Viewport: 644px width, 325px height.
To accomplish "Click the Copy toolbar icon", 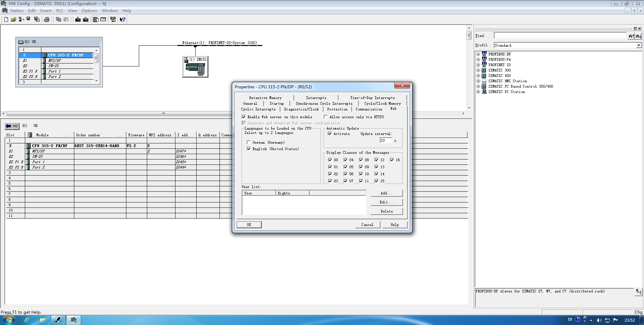I will (58, 19).
